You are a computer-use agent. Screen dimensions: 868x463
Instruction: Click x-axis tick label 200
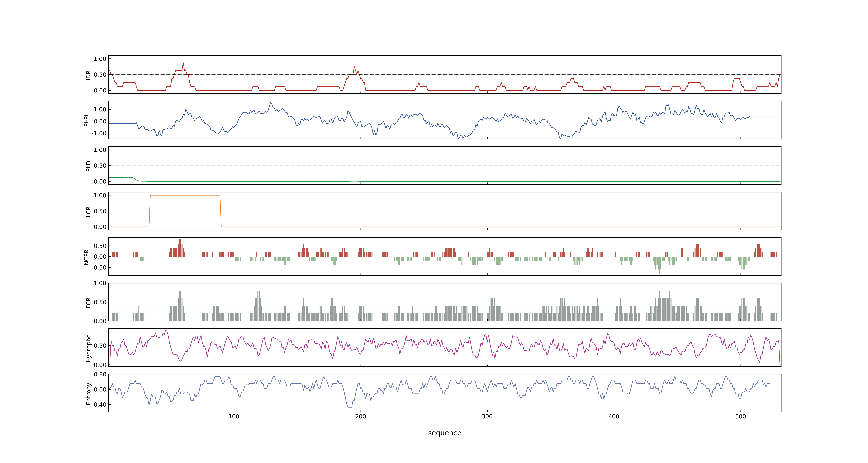click(361, 416)
